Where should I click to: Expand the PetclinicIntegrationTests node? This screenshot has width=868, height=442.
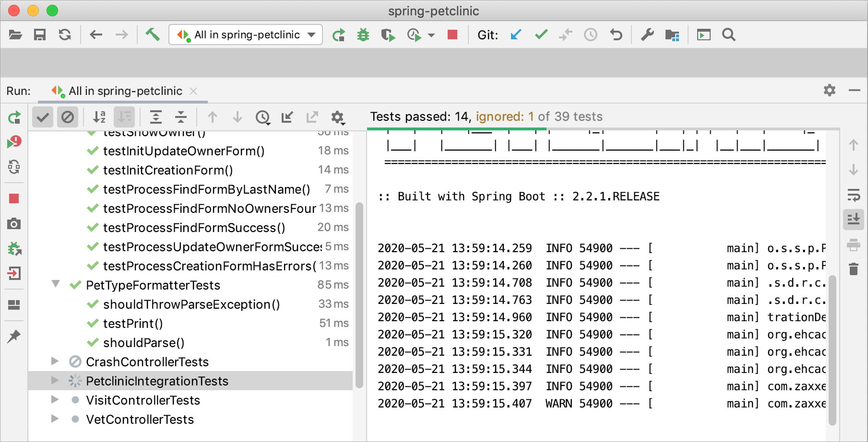coord(55,380)
